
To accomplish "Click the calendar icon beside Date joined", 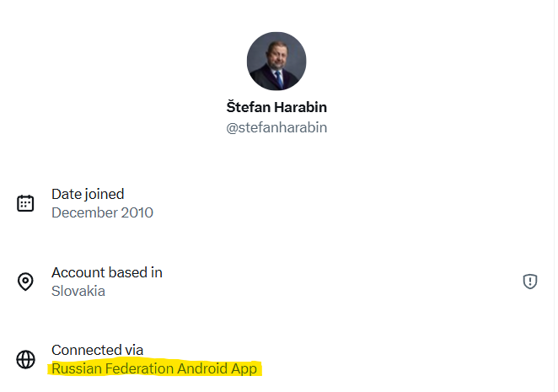I will (26, 203).
